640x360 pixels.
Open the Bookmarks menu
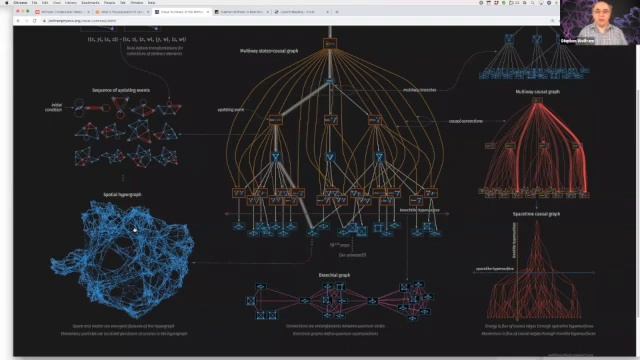(x=90, y=2)
